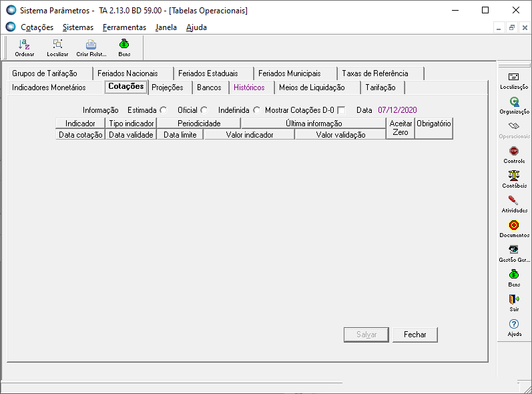Click the Salvar button

pyautogui.click(x=366, y=335)
